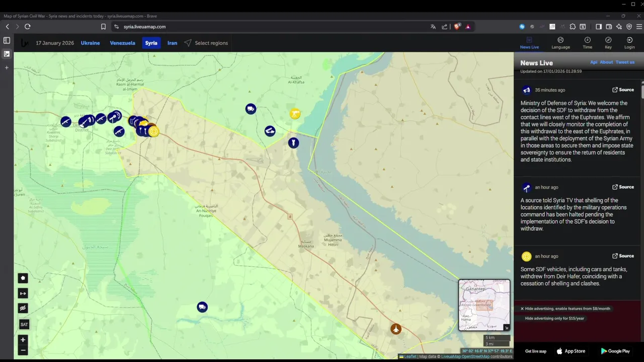Click the Get live map link

pyautogui.click(x=536, y=351)
